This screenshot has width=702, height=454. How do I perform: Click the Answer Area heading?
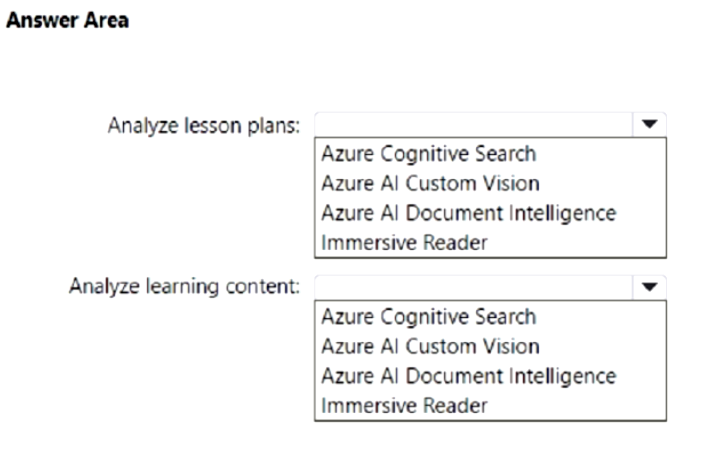coord(68,20)
